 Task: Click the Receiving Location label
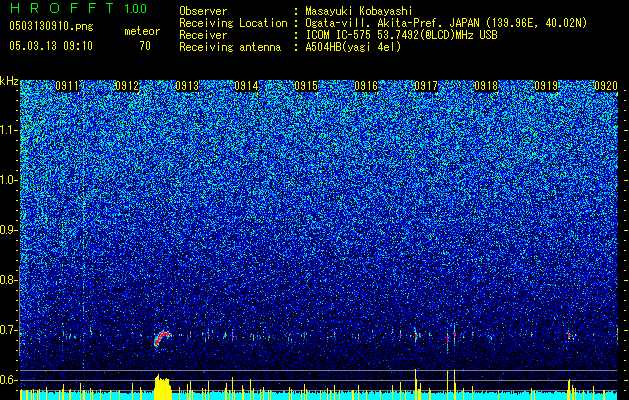[233, 23]
